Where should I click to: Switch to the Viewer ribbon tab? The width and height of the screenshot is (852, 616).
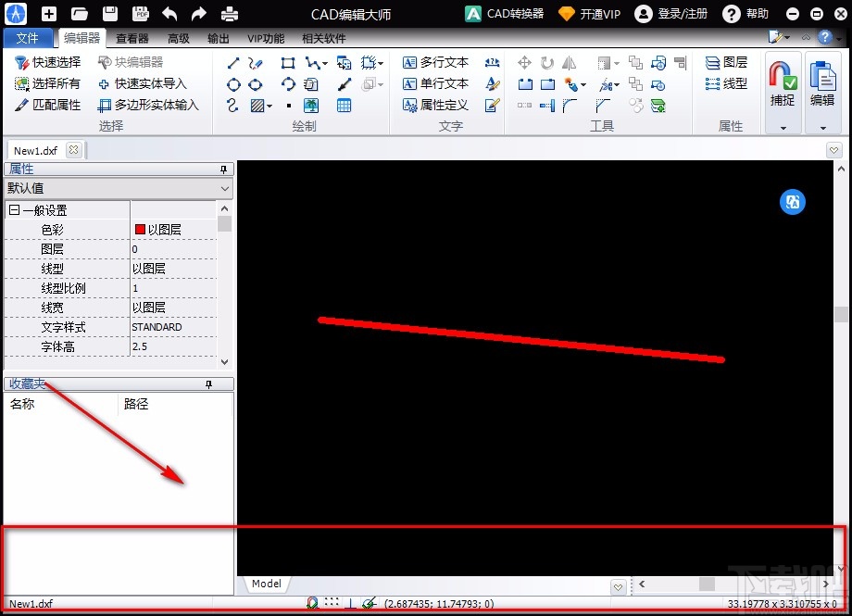tap(132, 38)
